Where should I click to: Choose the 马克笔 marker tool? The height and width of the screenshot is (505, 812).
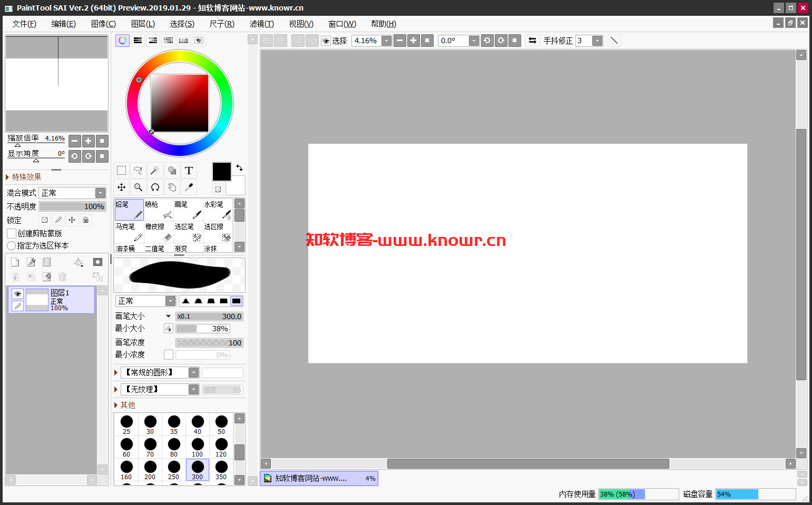point(129,232)
